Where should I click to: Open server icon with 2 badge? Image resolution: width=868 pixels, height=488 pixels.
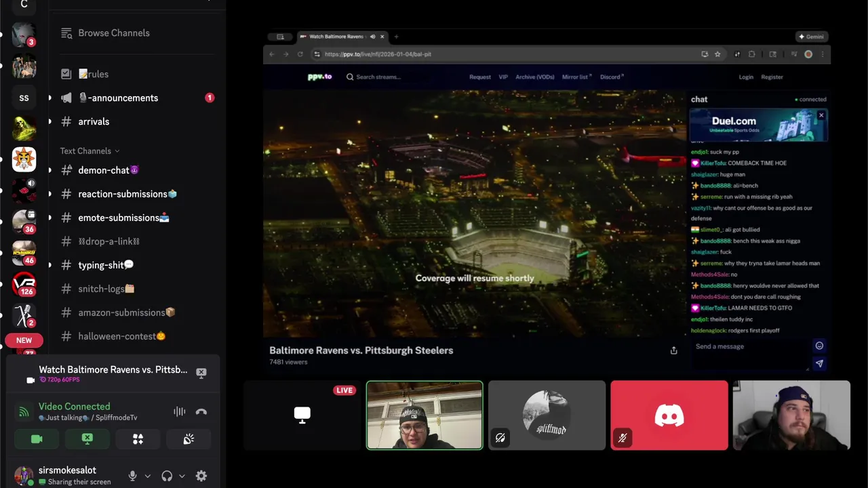point(24,315)
